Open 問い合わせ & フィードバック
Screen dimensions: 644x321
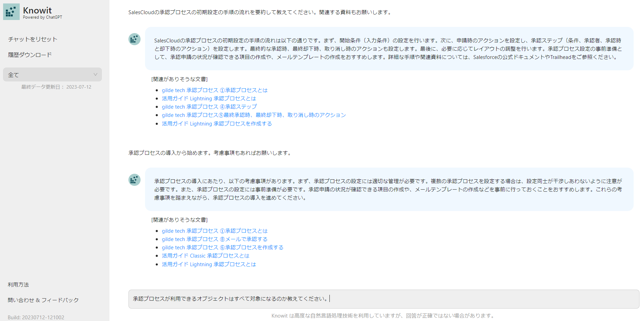click(x=43, y=300)
